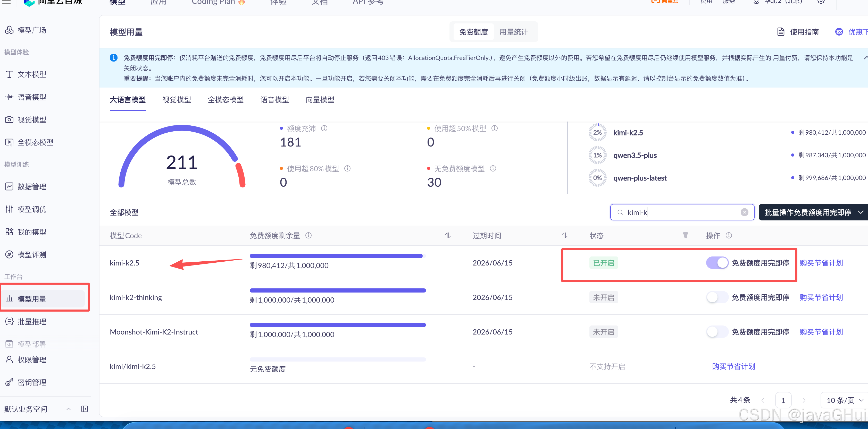868x429 pixels.
Task: Switch to the 用量统计 tab
Action: [x=514, y=32]
